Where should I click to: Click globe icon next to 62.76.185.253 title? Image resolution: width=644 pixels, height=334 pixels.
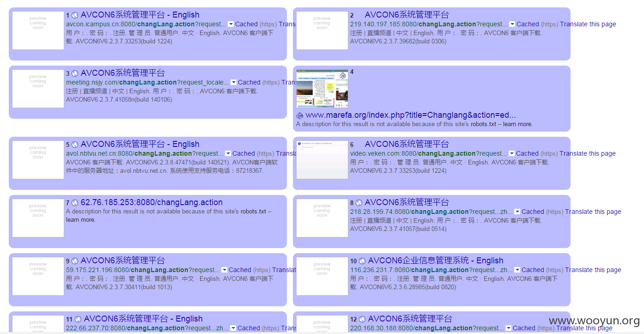75,203
